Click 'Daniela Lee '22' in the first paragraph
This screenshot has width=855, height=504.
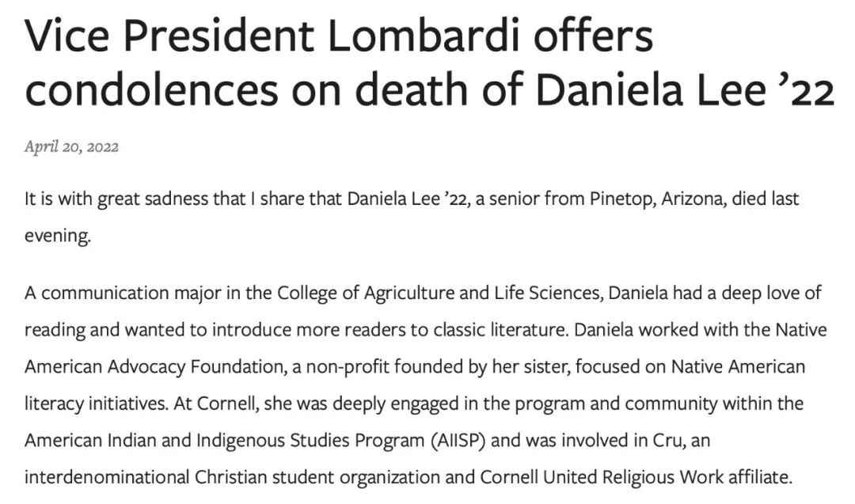tap(408, 199)
